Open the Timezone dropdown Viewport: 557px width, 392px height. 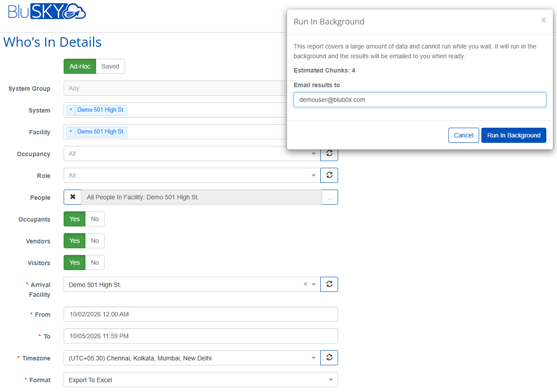(192, 358)
